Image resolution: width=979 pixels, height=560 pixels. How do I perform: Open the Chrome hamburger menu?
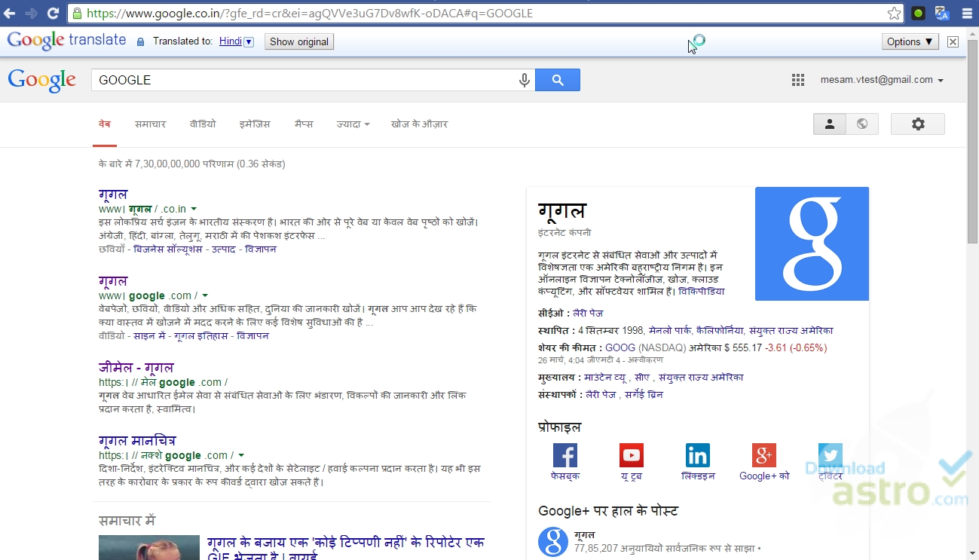click(967, 13)
